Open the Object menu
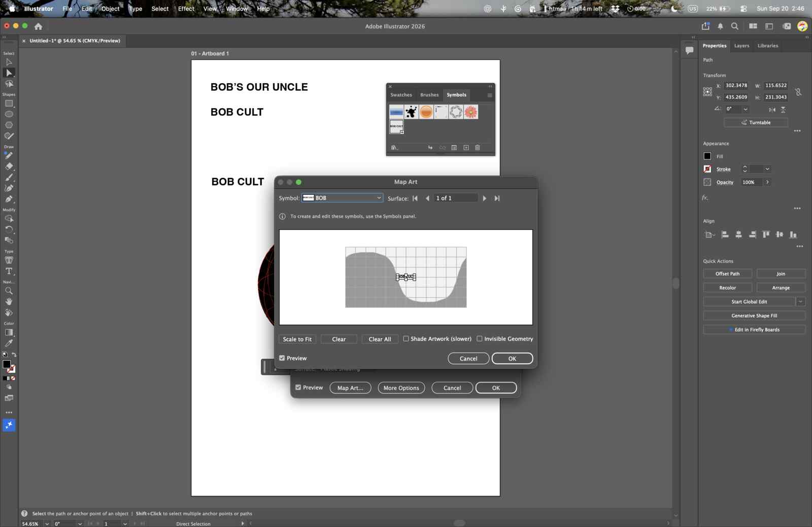The height and width of the screenshot is (527, 812). tap(110, 9)
